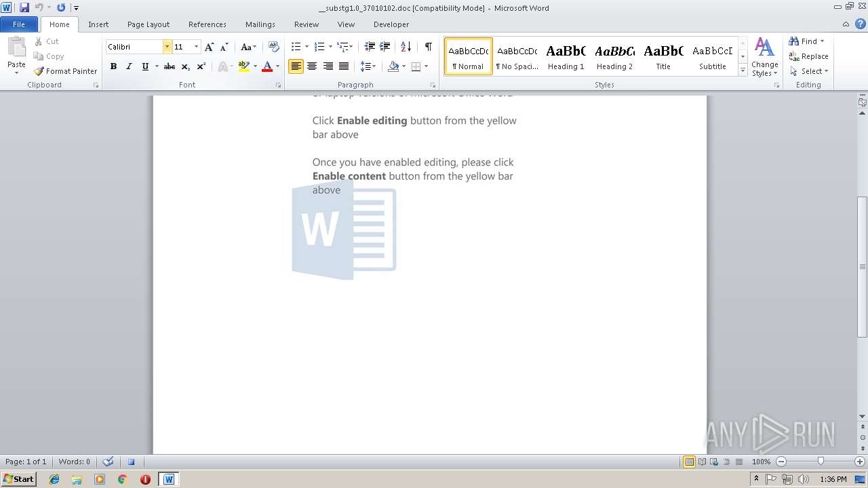This screenshot has height=488, width=868.
Task: Click spell check icon in status bar
Action: pos(108,462)
